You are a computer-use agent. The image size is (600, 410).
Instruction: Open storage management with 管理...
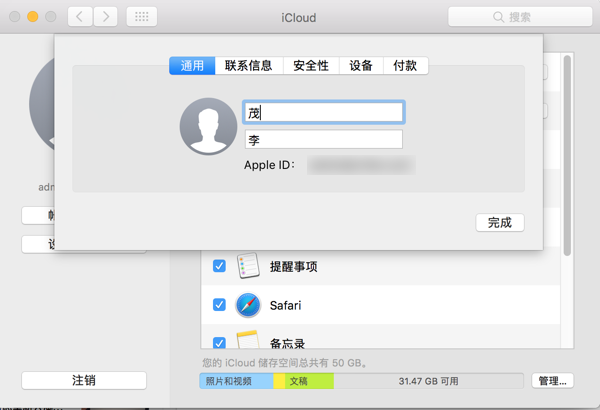pyautogui.click(x=552, y=381)
